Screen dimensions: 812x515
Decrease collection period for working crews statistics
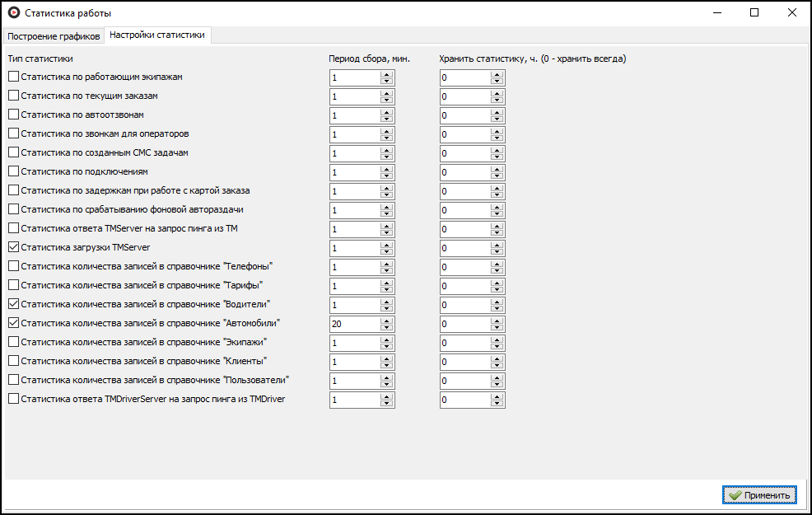point(387,81)
